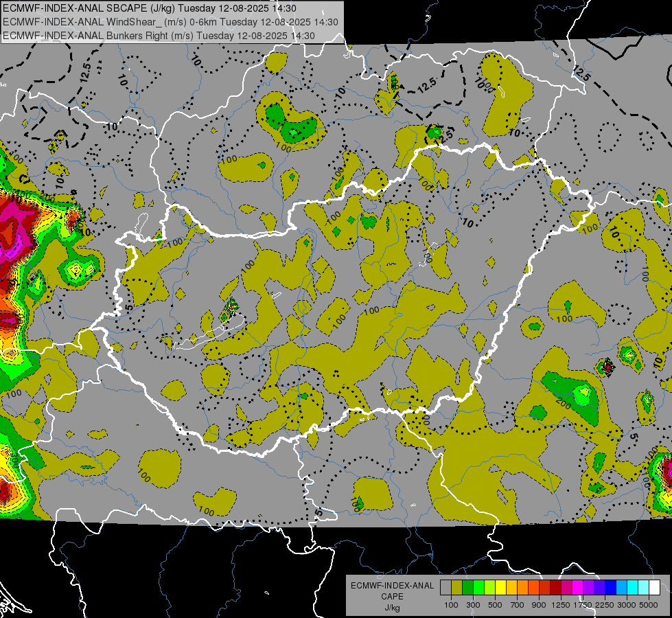Click the lime yellow-green legend swatch
This screenshot has width=672, height=618.
pos(490,588)
